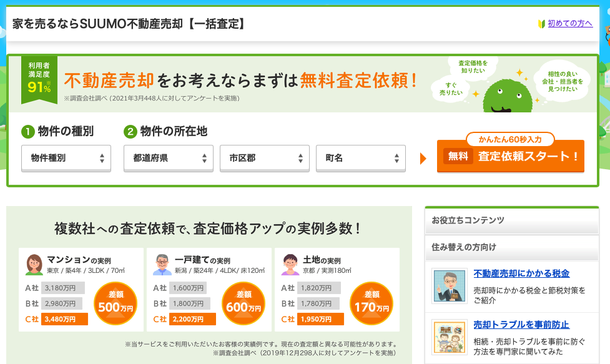Open the 市区郡 city dropdown

[x=265, y=159]
